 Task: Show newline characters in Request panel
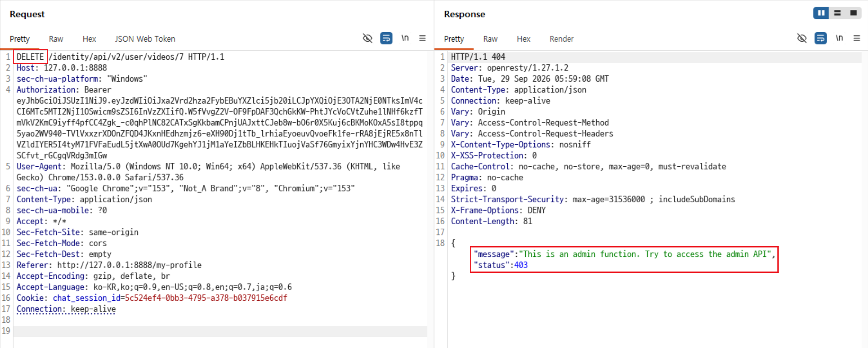[405, 38]
